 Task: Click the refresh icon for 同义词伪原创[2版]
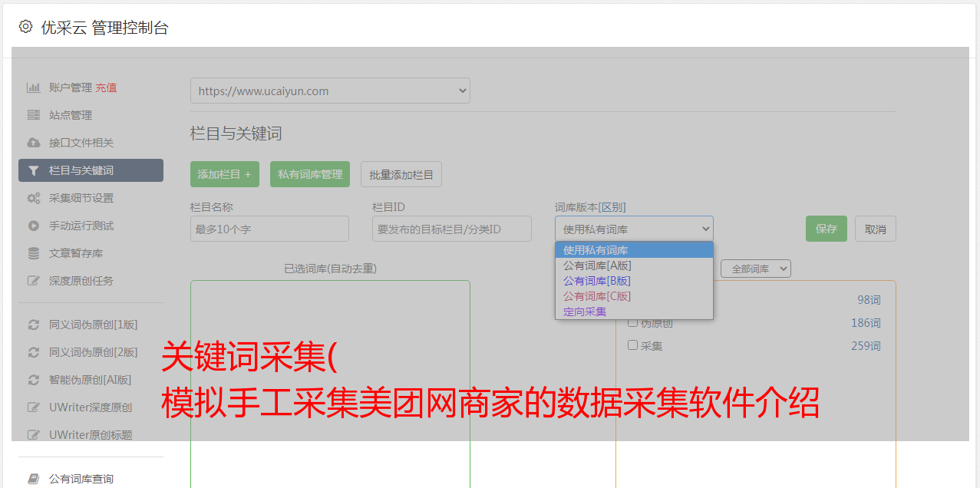coord(34,352)
